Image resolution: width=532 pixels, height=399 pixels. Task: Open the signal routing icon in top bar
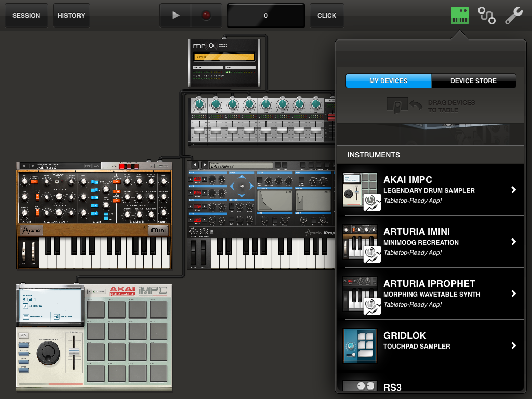click(x=486, y=16)
